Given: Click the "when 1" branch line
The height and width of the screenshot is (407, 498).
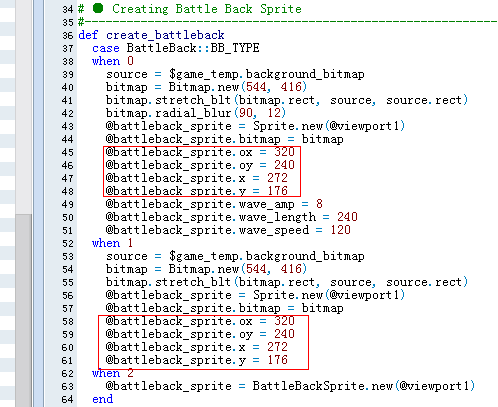Looking at the screenshot, I should 113,243.
